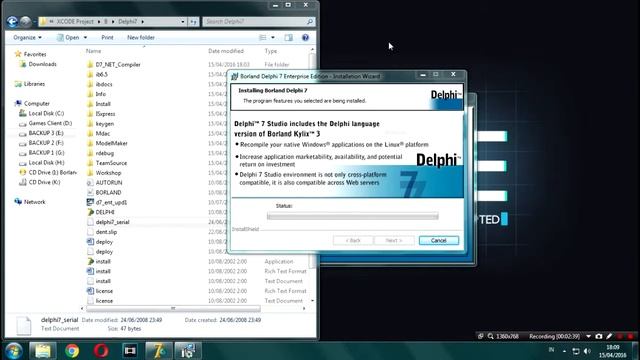Select the delphi7_serial text file
This screenshot has width=640, height=360.
[108, 222]
